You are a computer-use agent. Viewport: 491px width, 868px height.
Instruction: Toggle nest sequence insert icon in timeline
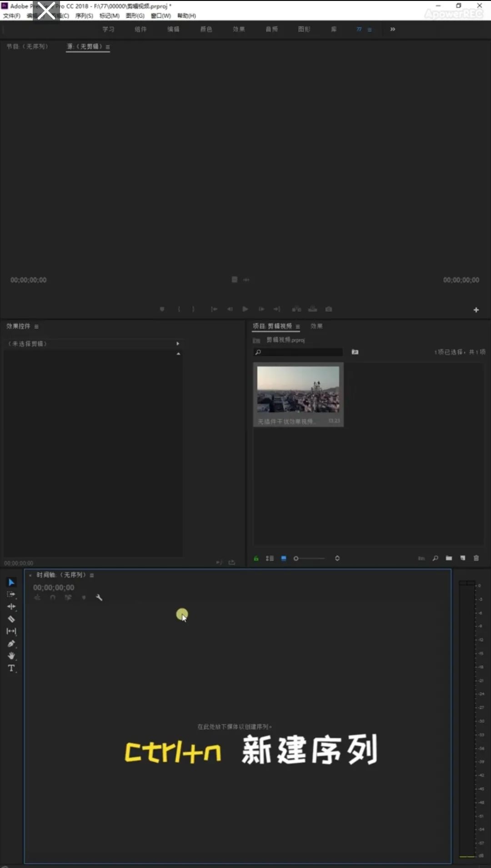pos(37,597)
